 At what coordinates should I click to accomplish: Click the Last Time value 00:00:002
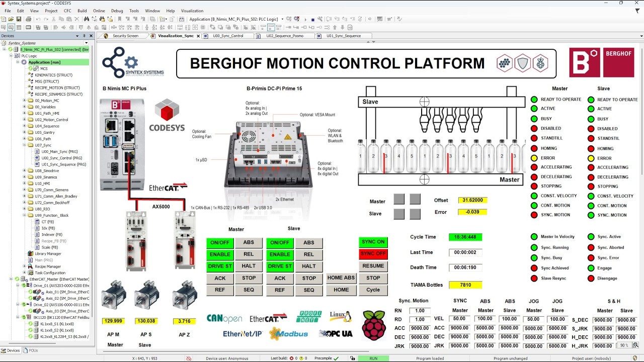(465, 252)
